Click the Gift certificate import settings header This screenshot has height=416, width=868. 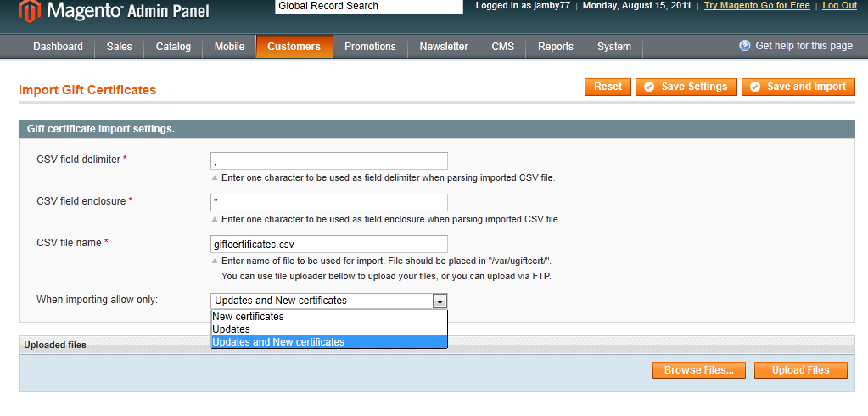(437, 129)
